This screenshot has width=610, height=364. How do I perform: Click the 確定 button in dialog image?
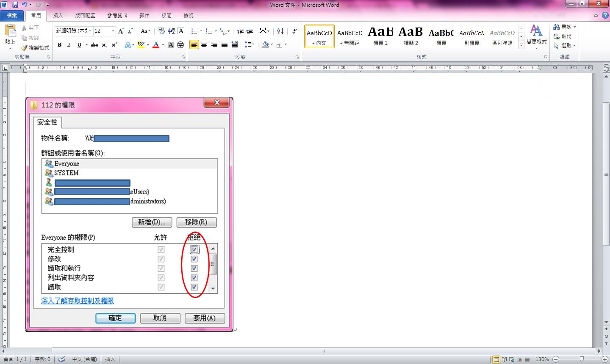pyautogui.click(x=115, y=318)
